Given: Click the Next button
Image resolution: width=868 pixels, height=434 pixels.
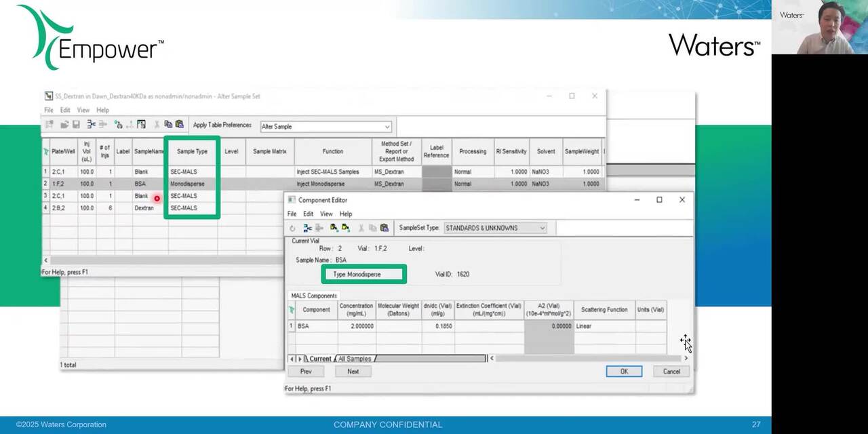Looking at the screenshot, I should 353,372.
